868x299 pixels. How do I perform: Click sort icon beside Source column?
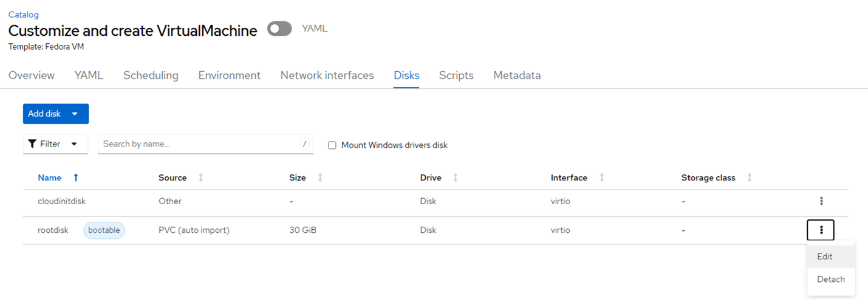(201, 177)
